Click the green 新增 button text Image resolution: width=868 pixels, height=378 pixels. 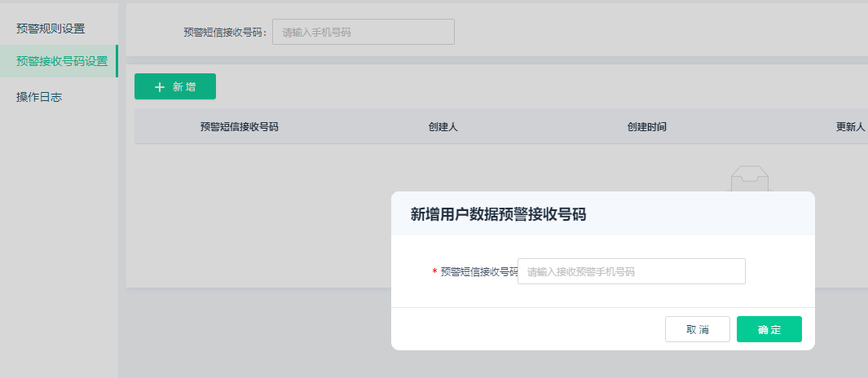[x=184, y=86]
